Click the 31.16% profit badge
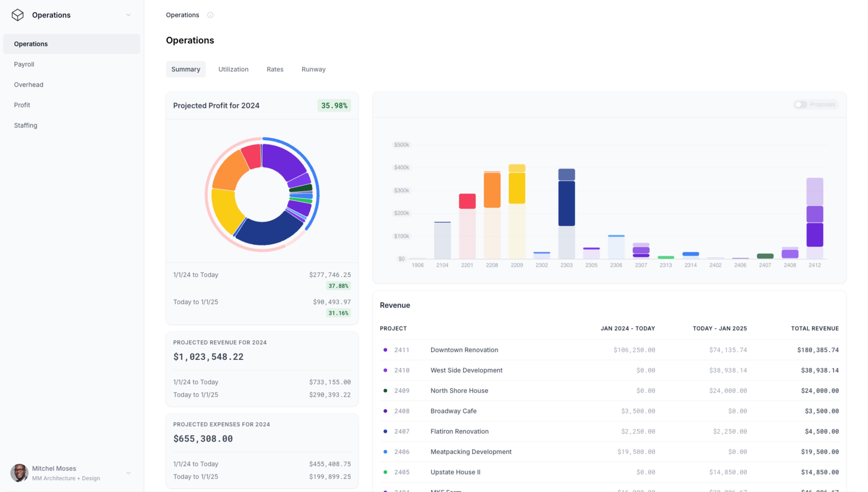The width and height of the screenshot is (868, 492). 338,313
